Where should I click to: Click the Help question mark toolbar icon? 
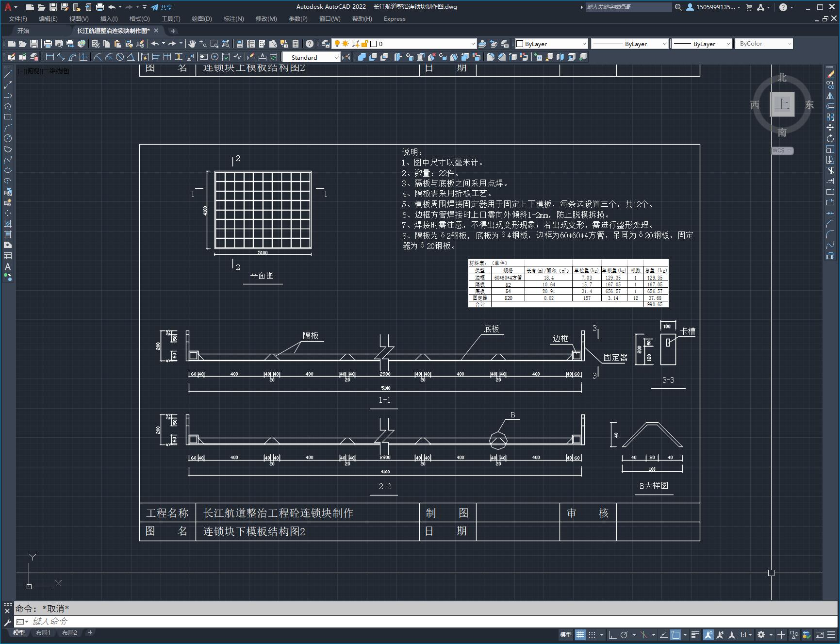coord(310,44)
